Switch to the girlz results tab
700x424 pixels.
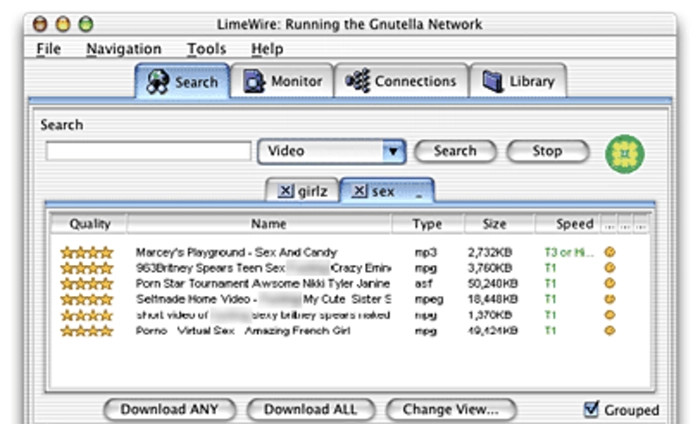pyautogui.click(x=302, y=191)
